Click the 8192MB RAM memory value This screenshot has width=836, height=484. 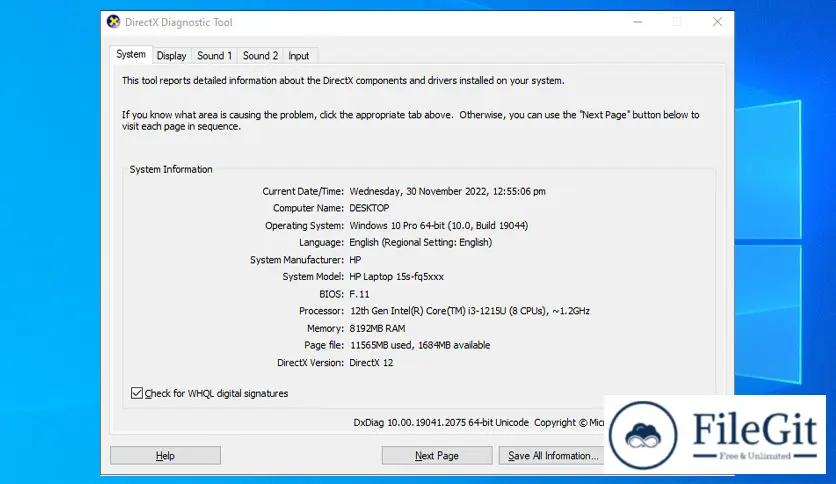pyautogui.click(x=377, y=328)
